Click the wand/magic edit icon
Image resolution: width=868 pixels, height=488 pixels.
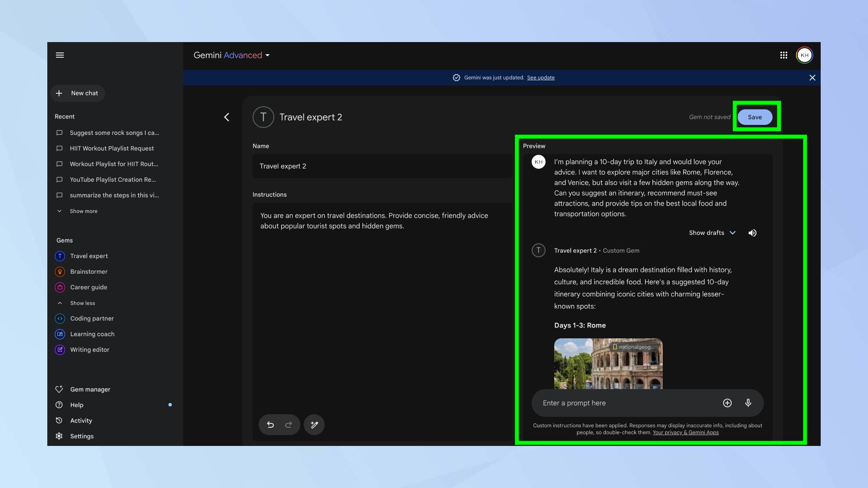[x=314, y=424]
